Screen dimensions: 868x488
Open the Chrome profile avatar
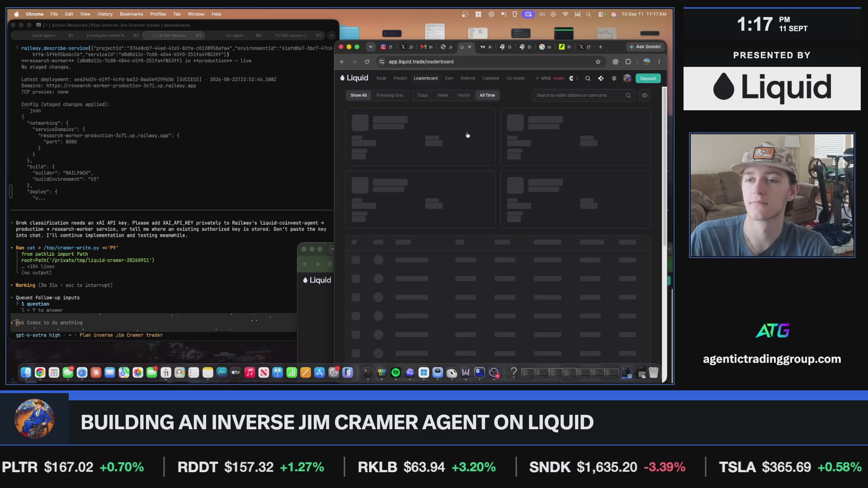tap(646, 61)
